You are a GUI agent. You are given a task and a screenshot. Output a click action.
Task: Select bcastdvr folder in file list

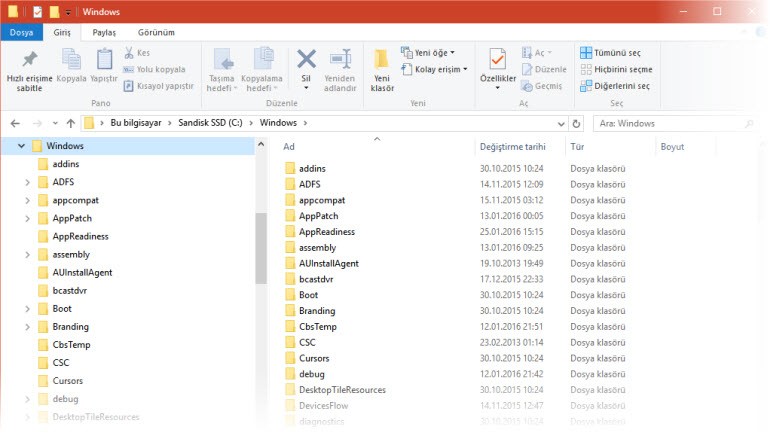tap(316, 279)
